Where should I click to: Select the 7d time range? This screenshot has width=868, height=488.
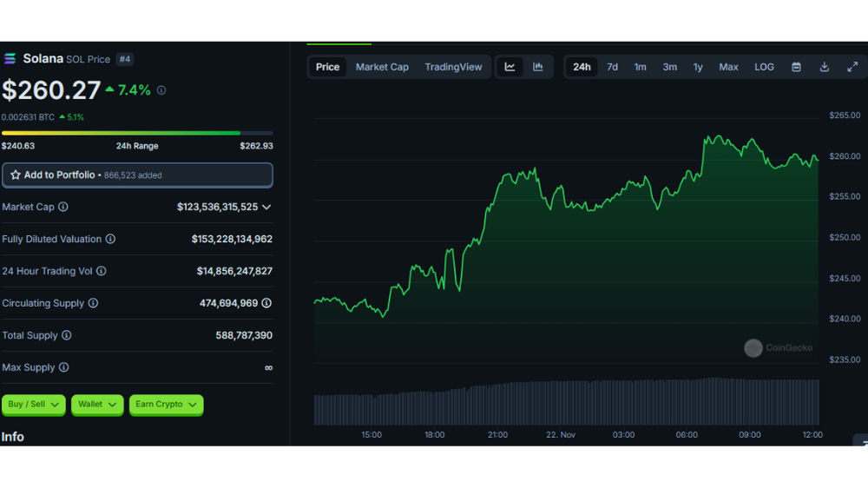[612, 67]
